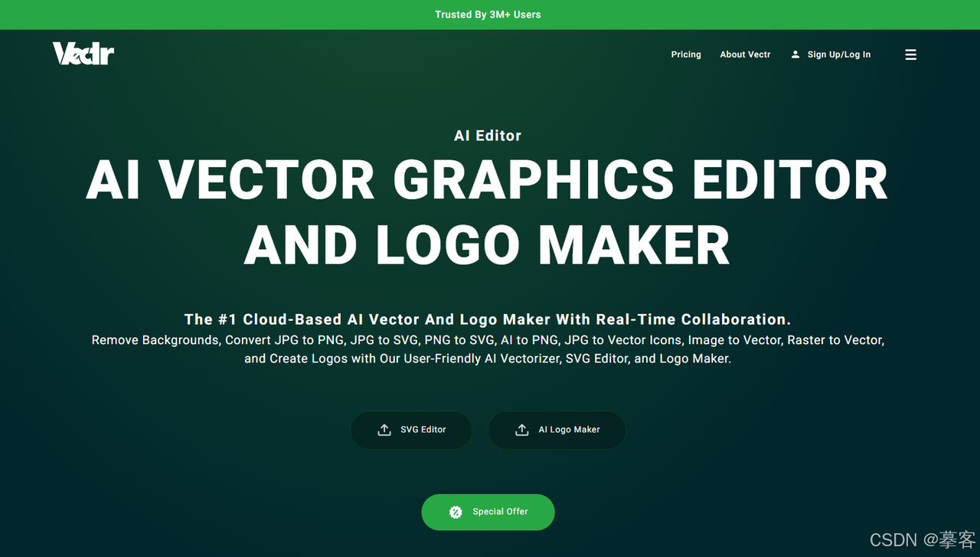980x557 pixels.
Task: Open the AI Logo Maker
Action: [557, 430]
